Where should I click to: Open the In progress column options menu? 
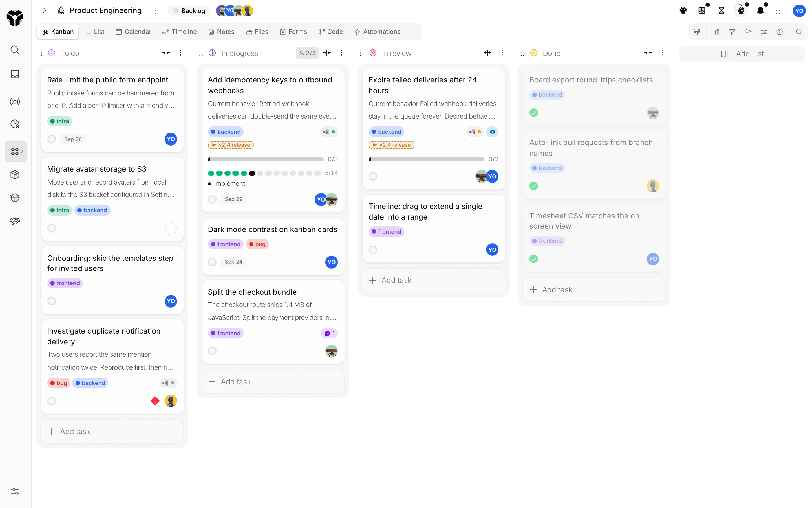click(341, 53)
